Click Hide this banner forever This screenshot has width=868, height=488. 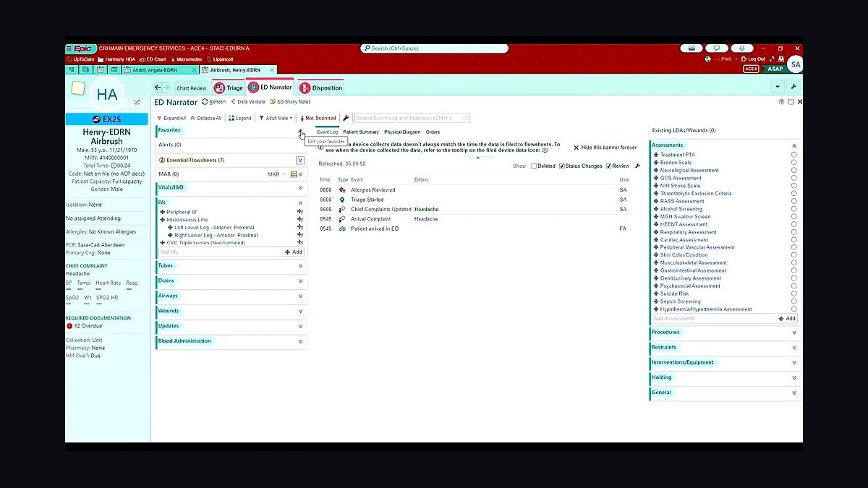(x=605, y=147)
